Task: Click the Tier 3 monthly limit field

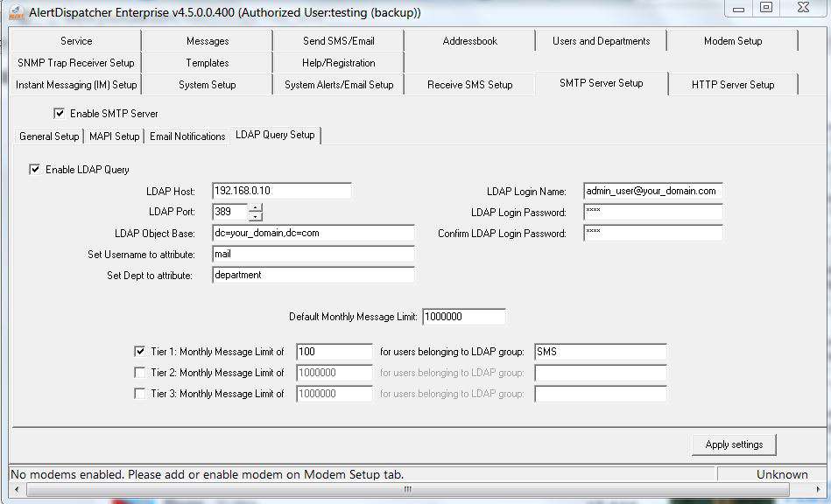Action: [x=335, y=394]
